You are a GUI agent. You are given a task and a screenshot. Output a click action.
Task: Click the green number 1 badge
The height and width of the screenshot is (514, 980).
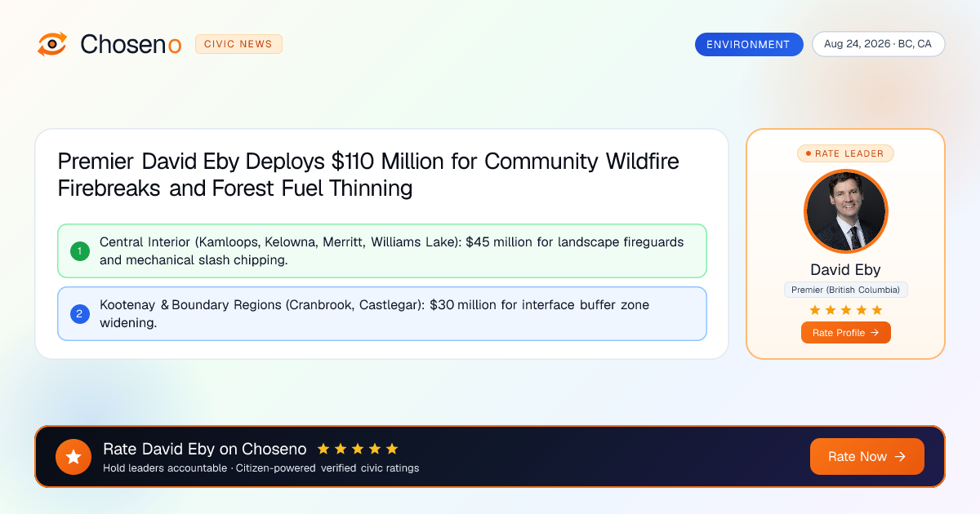pyautogui.click(x=79, y=251)
